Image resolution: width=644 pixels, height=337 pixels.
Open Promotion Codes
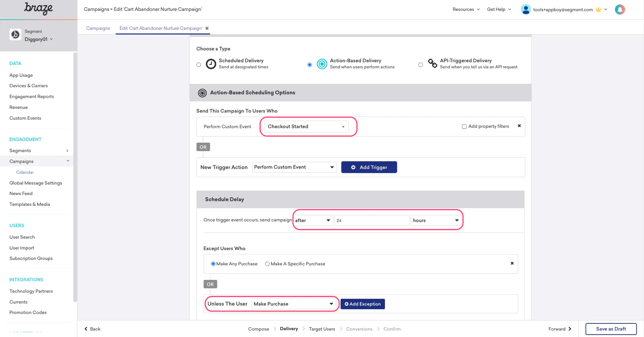28,312
